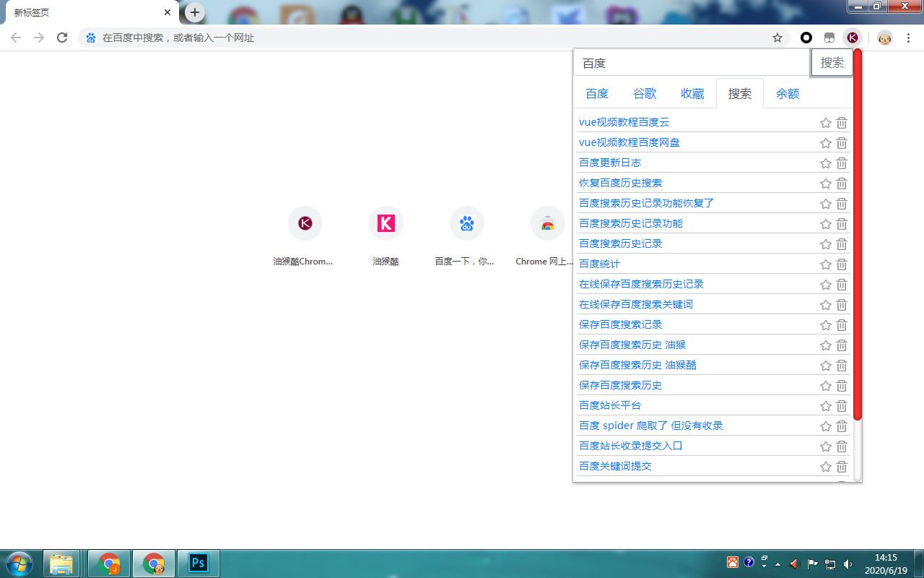Viewport: 924px width, 578px height.
Task: Open the 百度一下 shortcut tile
Action: (466, 237)
